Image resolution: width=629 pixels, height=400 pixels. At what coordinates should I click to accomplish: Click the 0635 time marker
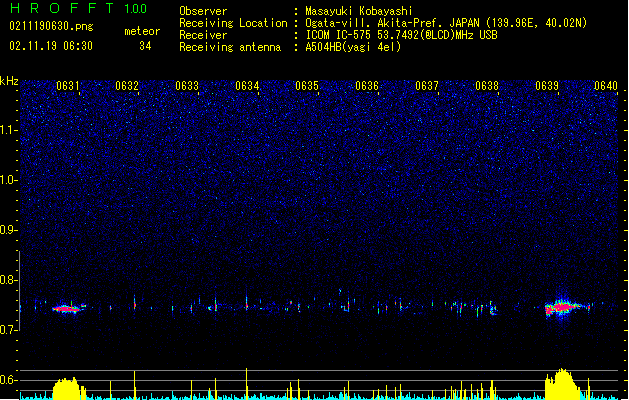307,86
